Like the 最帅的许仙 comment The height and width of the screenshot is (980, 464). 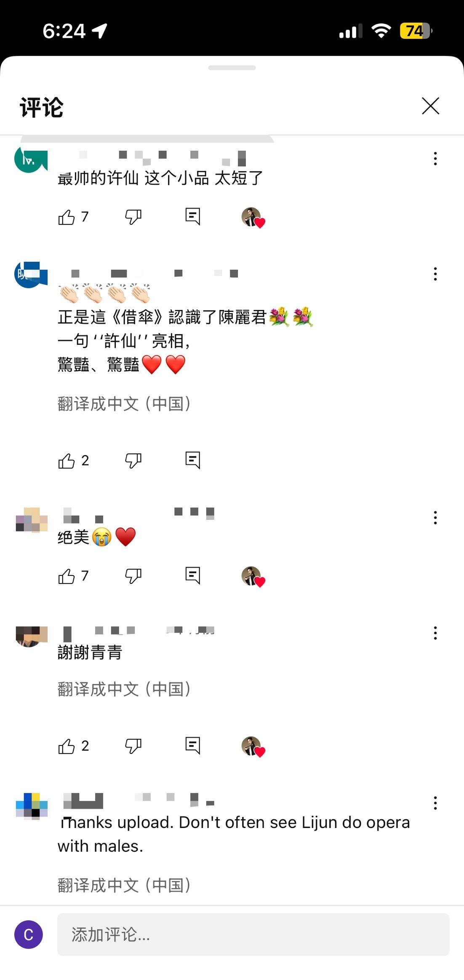(67, 217)
